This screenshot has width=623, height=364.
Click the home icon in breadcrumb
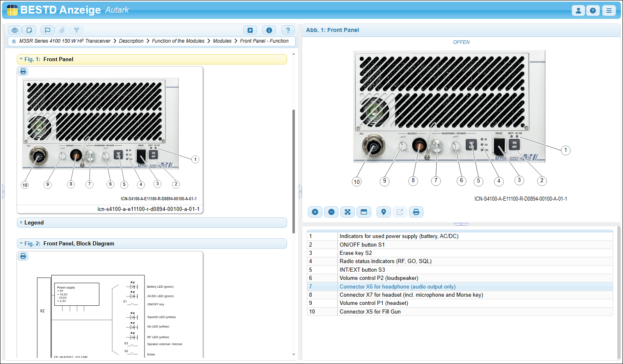click(14, 41)
